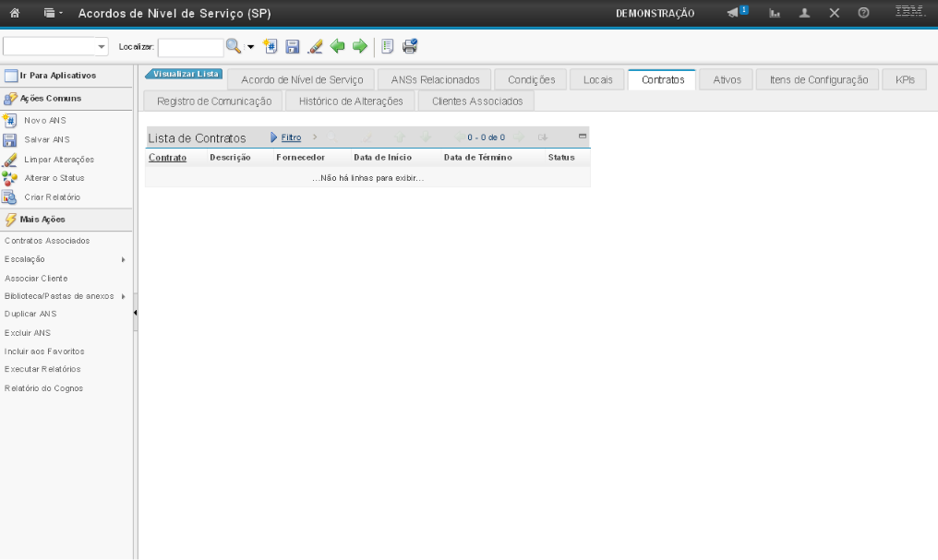Switch to the Ativos tab
Screen dimensions: 938x560
point(727,79)
